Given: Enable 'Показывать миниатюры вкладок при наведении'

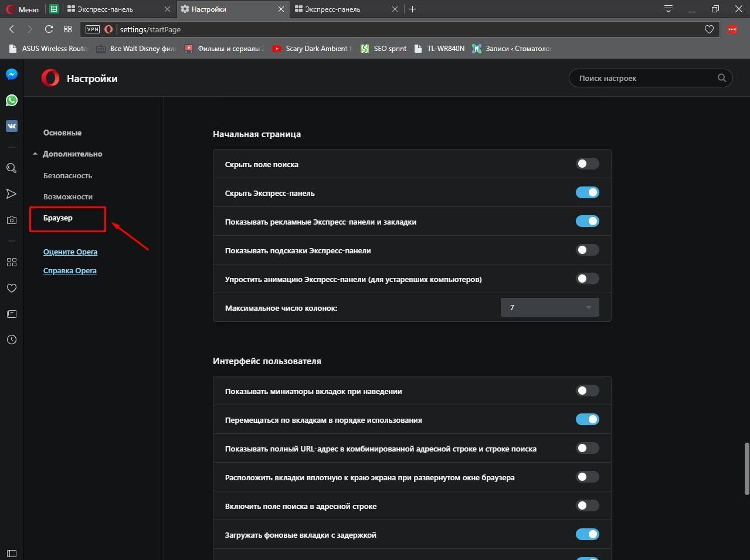Looking at the screenshot, I should pos(587,391).
